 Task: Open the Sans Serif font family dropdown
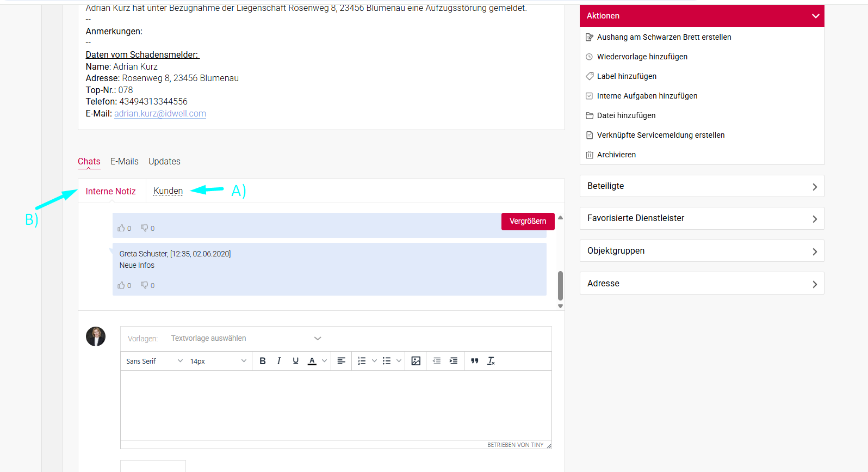click(154, 361)
